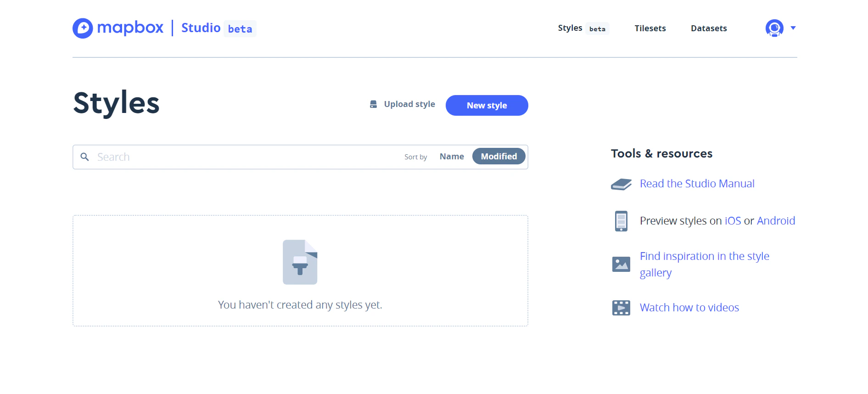
Task: Click the Mapbox logo icon
Action: pyautogui.click(x=83, y=28)
